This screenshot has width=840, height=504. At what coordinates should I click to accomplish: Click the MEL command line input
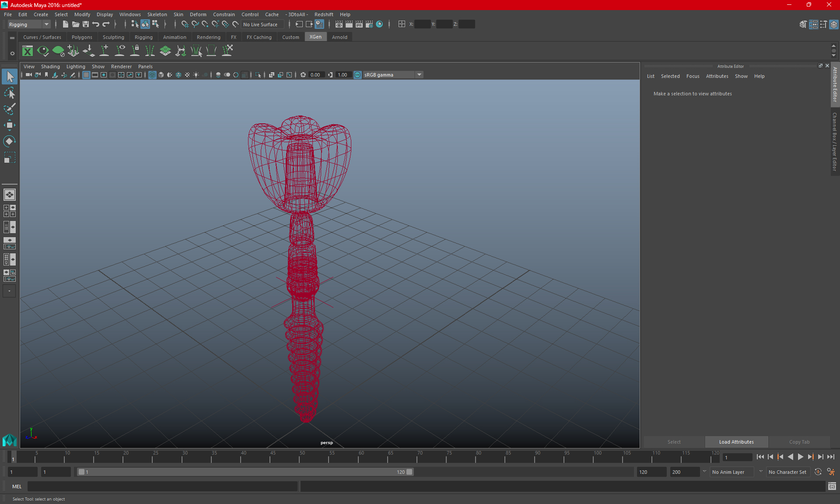[x=163, y=486]
